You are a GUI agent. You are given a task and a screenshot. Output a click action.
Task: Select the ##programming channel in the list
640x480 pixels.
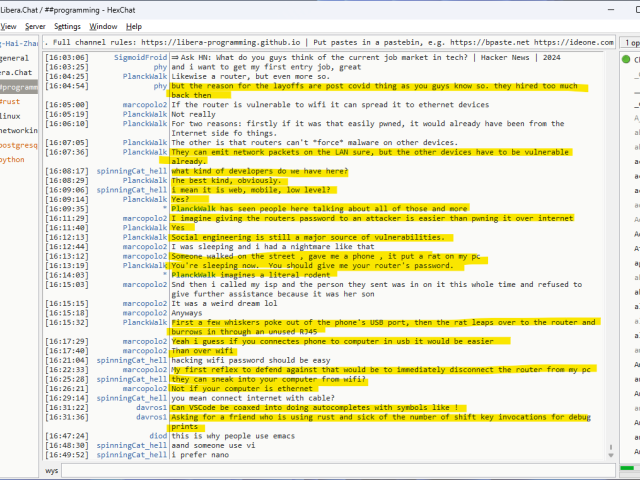tap(16, 88)
